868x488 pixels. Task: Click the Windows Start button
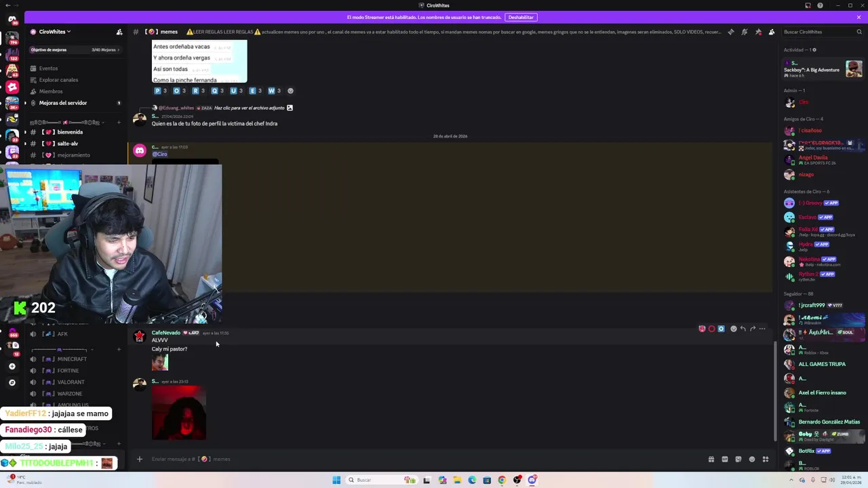[x=336, y=480]
